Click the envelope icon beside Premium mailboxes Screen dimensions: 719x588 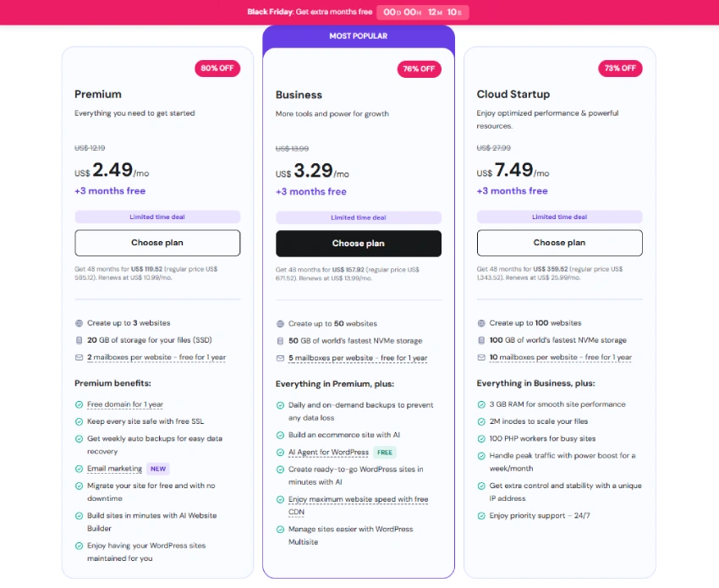(x=80, y=357)
